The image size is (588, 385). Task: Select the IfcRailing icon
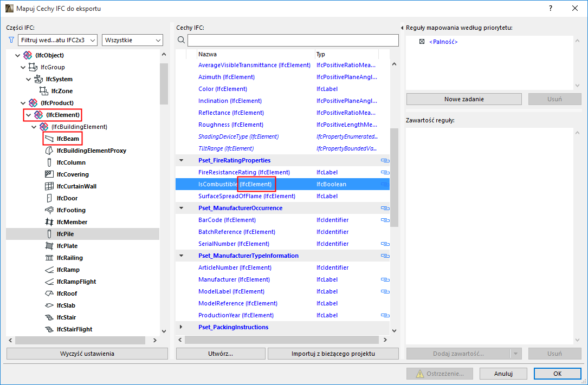49,258
